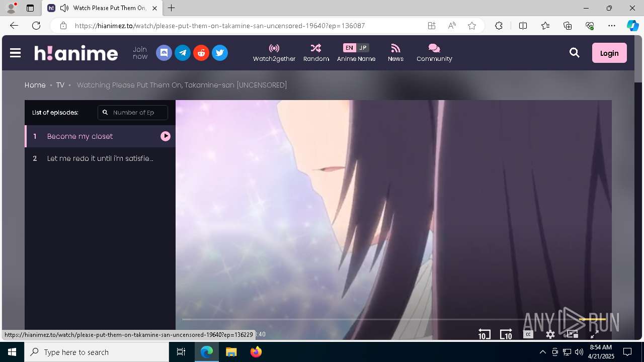Toggle closed captions CC
The height and width of the screenshot is (362, 644).
tap(528, 334)
